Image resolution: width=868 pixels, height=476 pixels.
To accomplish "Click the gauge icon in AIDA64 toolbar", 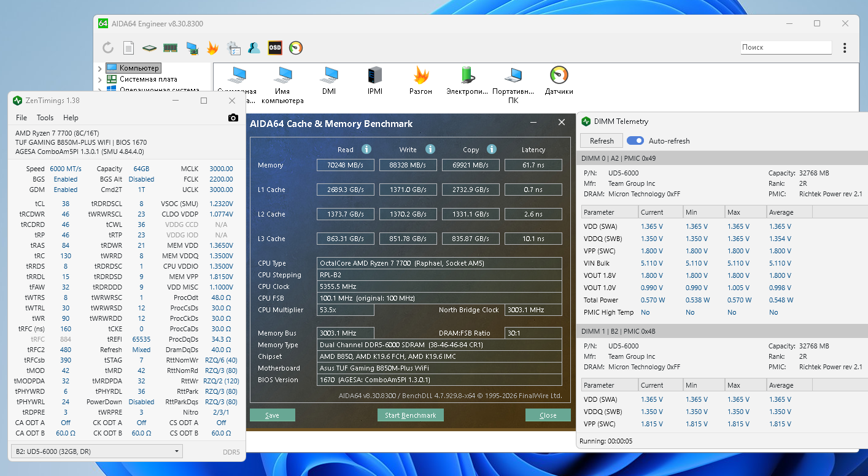I will coord(296,48).
